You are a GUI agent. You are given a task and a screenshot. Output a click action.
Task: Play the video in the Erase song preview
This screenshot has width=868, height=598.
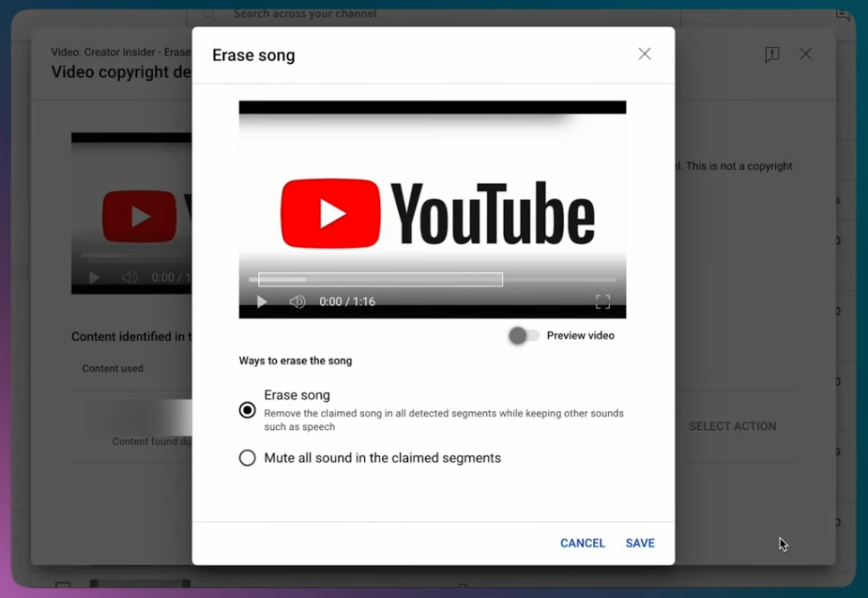pyautogui.click(x=262, y=302)
